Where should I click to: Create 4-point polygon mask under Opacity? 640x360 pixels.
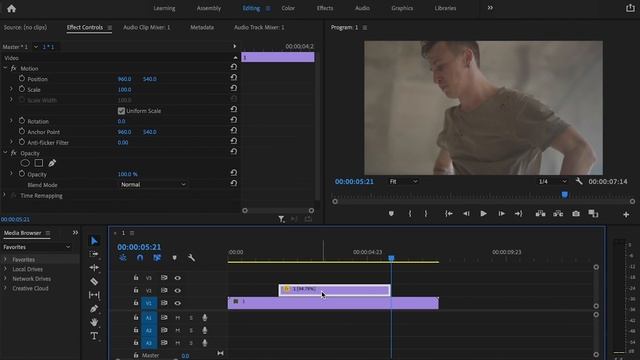click(x=39, y=163)
